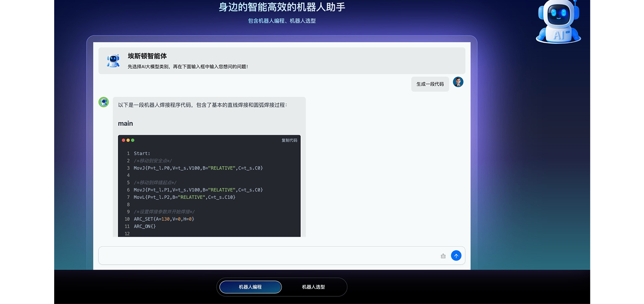644x304 pixels.
Task: Click the robot icon beside 埃斯顿智能体 title
Action: pos(113,61)
